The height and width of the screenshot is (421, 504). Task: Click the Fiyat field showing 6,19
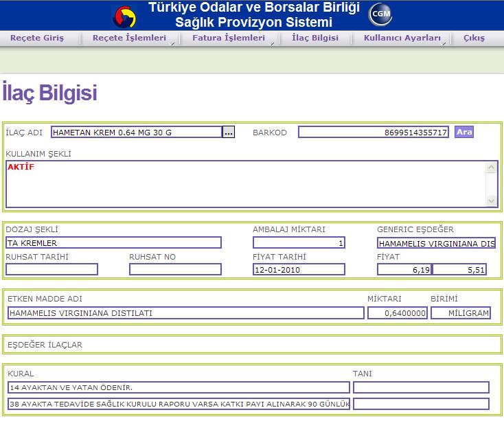(404, 269)
